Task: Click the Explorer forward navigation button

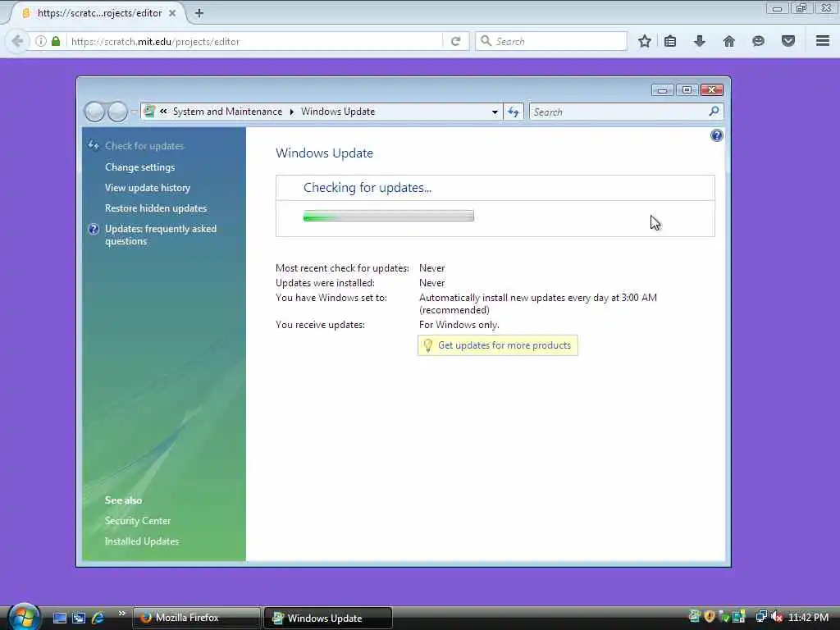Action: [117, 112]
